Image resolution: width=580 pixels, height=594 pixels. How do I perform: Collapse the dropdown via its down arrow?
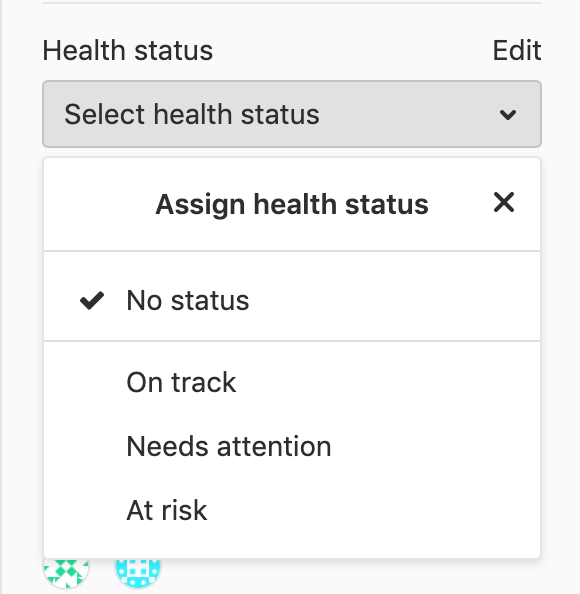tap(508, 114)
